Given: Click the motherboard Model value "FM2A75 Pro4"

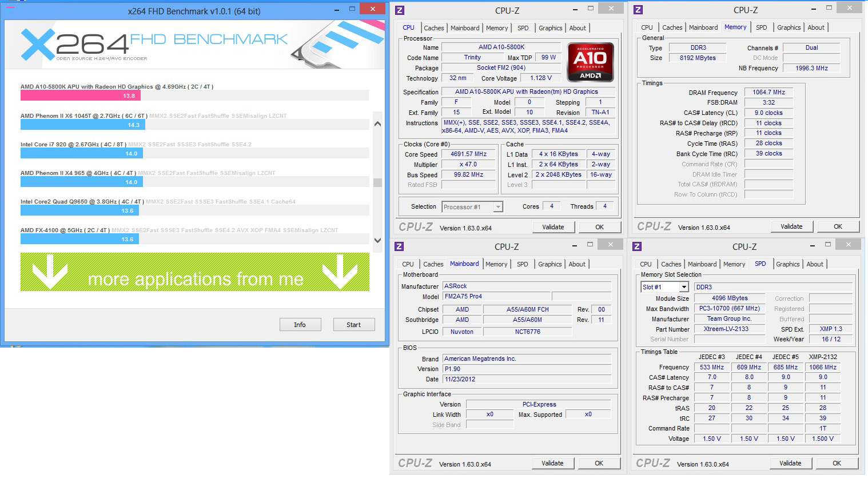Looking at the screenshot, I should [496, 296].
